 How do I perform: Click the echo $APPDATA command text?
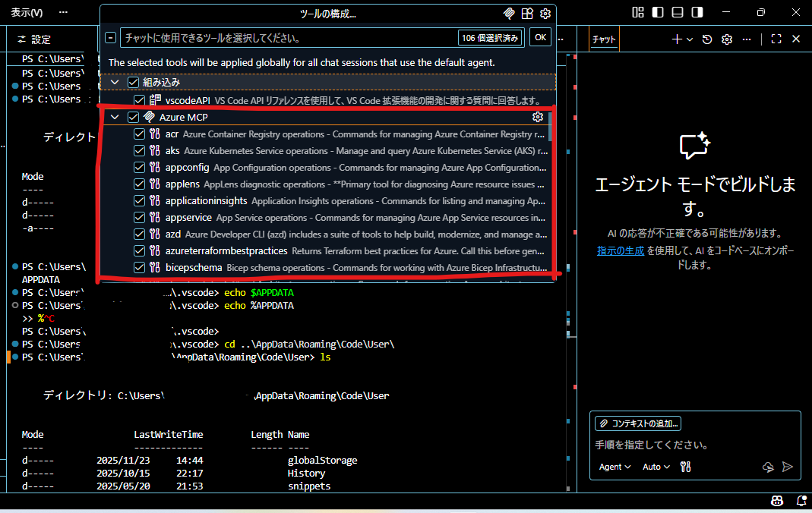coord(259,293)
